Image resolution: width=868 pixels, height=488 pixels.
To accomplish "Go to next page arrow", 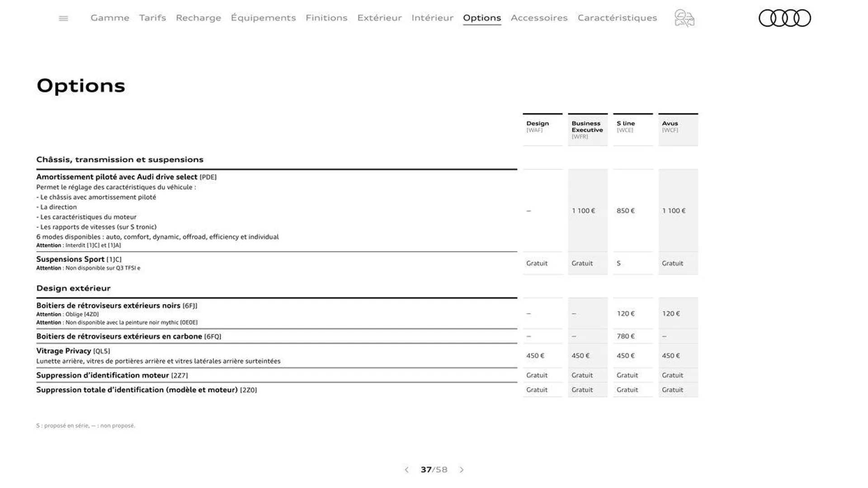I will click(x=462, y=470).
